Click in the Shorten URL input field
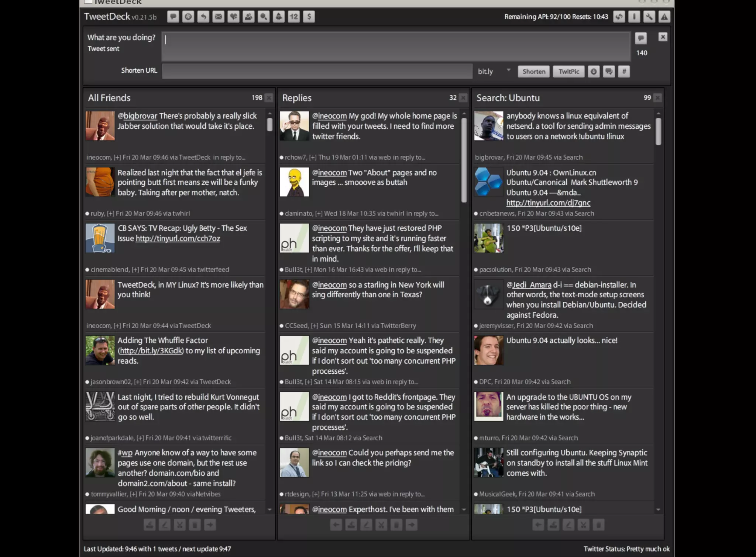The image size is (756, 557). click(x=317, y=72)
